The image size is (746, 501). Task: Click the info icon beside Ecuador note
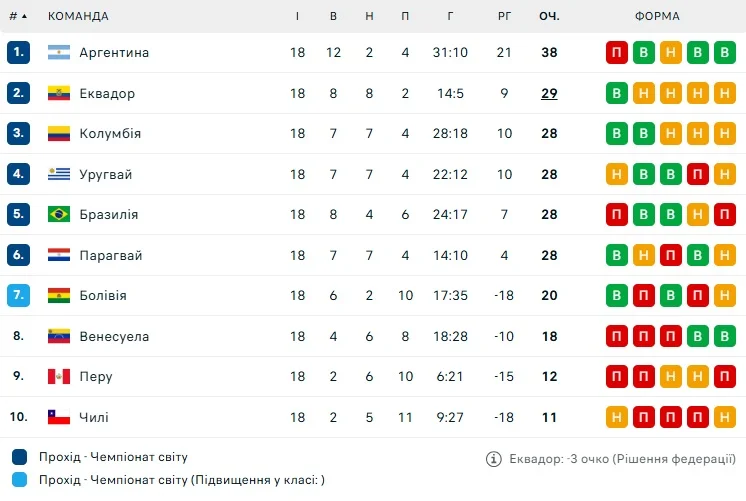[x=493, y=459]
